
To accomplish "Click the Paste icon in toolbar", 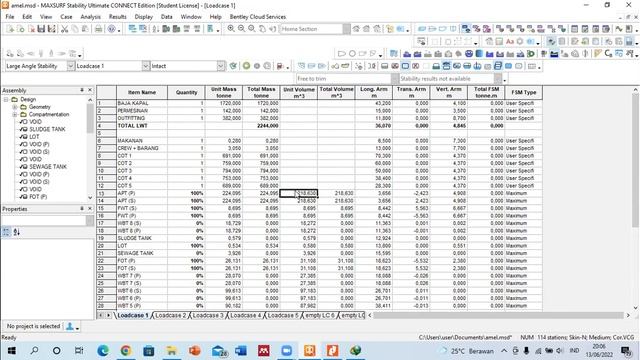I will [85, 29].
